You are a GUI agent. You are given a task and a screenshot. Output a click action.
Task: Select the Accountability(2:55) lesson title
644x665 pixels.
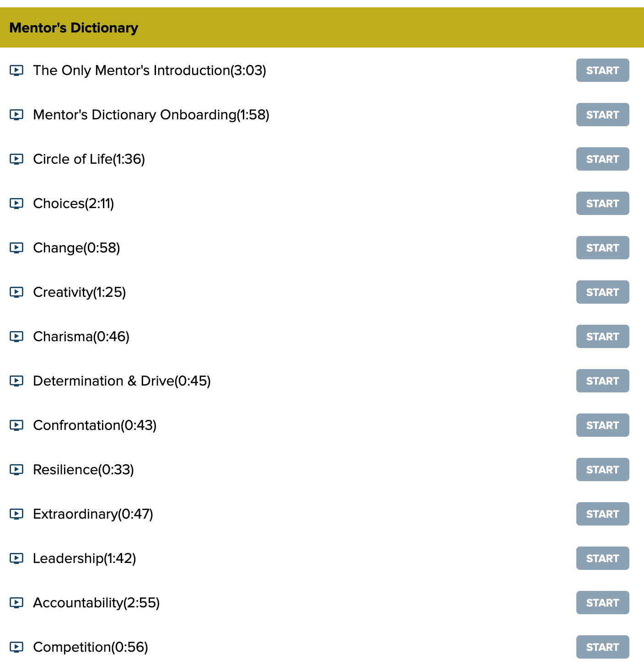[x=96, y=603]
